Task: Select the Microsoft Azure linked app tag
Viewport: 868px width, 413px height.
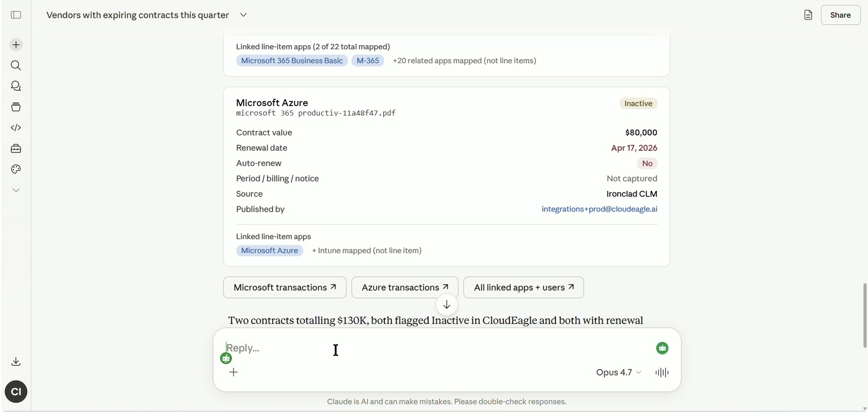Action: 269,251
